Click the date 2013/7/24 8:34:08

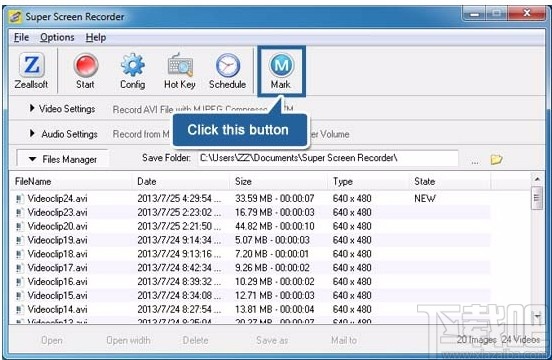(x=179, y=295)
